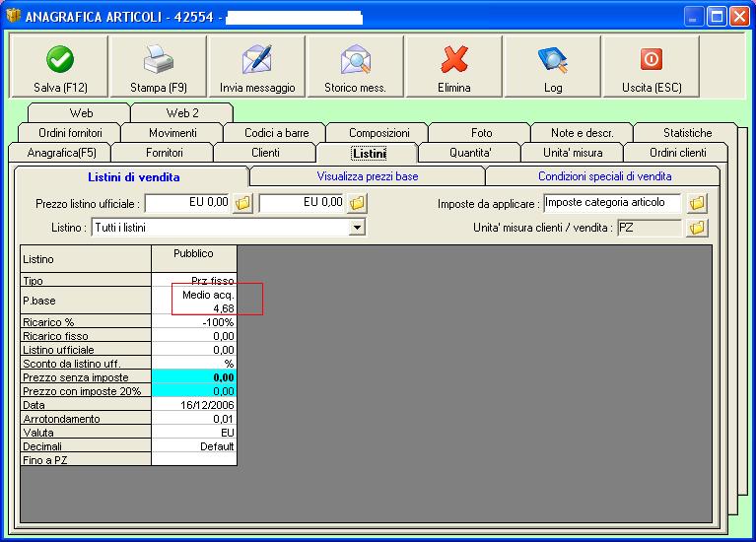Click first Prezzo listino ufficiale input
Viewport: 756px width, 542px height.
(x=187, y=203)
